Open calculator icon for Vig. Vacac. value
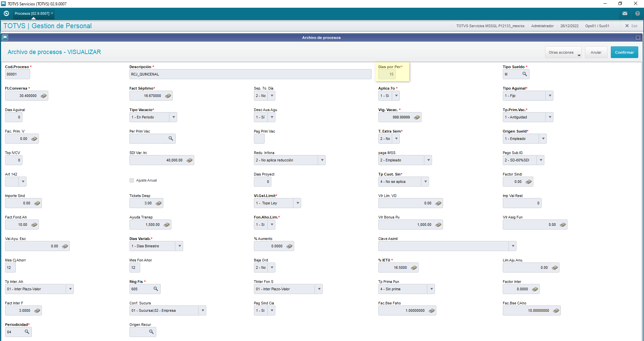Image resolution: width=644 pixels, height=341 pixels. click(x=417, y=117)
